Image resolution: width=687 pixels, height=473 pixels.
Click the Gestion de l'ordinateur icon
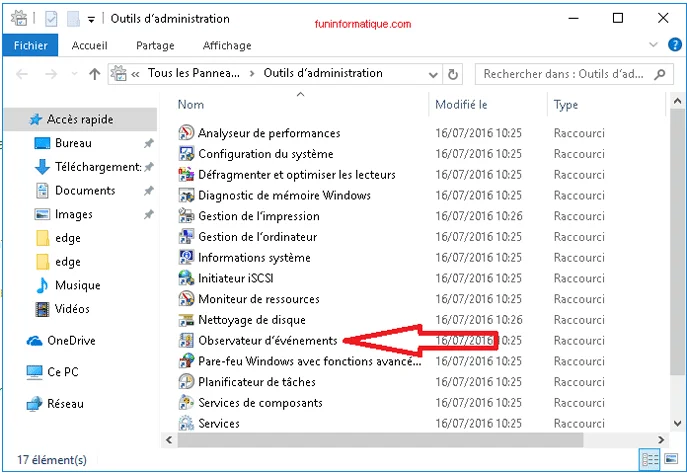(x=186, y=237)
